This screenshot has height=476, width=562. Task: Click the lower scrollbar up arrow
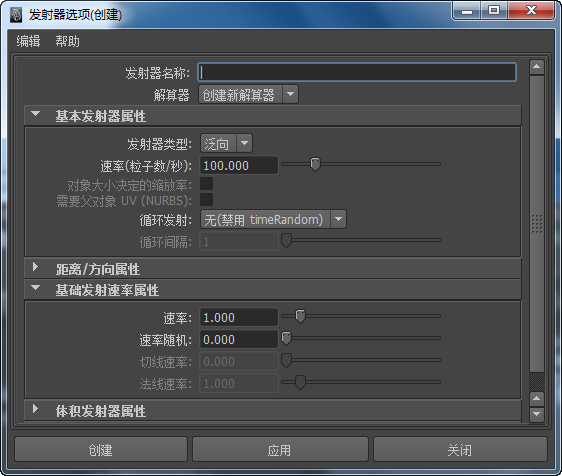[537, 399]
